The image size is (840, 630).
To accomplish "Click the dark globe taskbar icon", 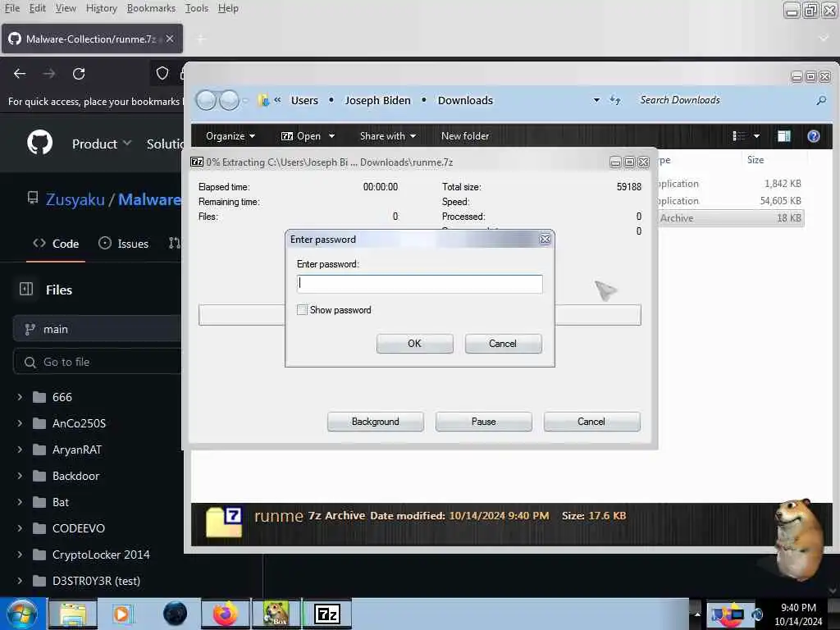I will [175, 614].
